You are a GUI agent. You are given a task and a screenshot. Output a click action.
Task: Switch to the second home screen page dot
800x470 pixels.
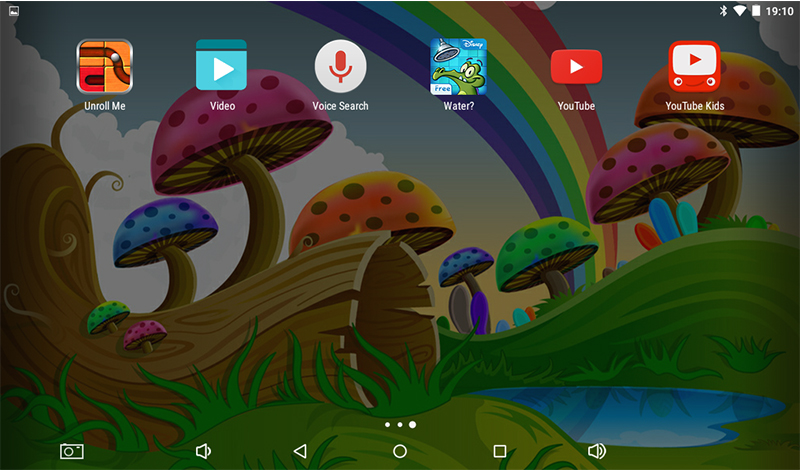coord(399,425)
